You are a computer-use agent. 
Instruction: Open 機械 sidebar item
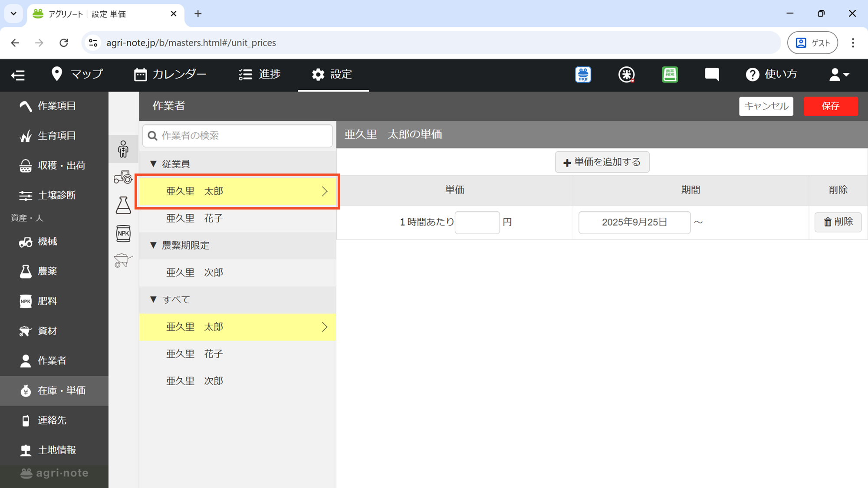54,242
